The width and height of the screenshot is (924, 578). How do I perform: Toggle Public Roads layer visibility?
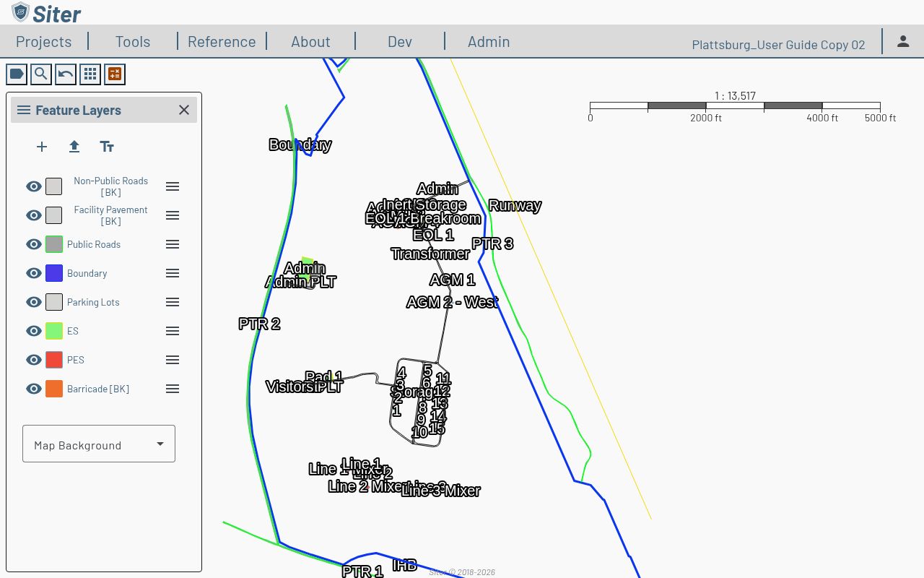tap(34, 244)
